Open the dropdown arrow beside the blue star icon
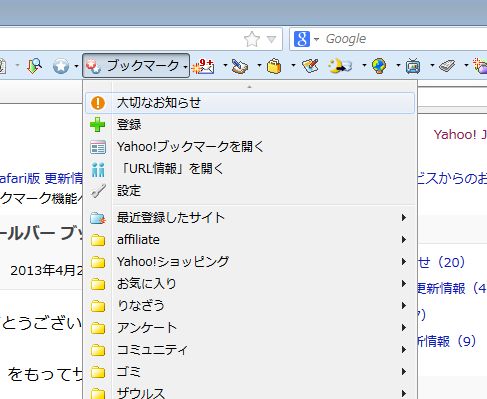 (x=76, y=66)
